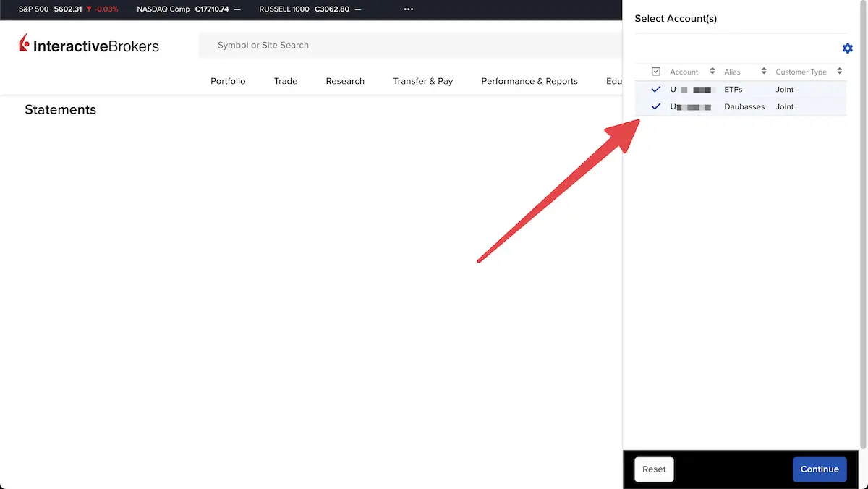Screen dimensions: 868x489
Task: Sort by the Alias column arrows
Action: (x=764, y=72)
